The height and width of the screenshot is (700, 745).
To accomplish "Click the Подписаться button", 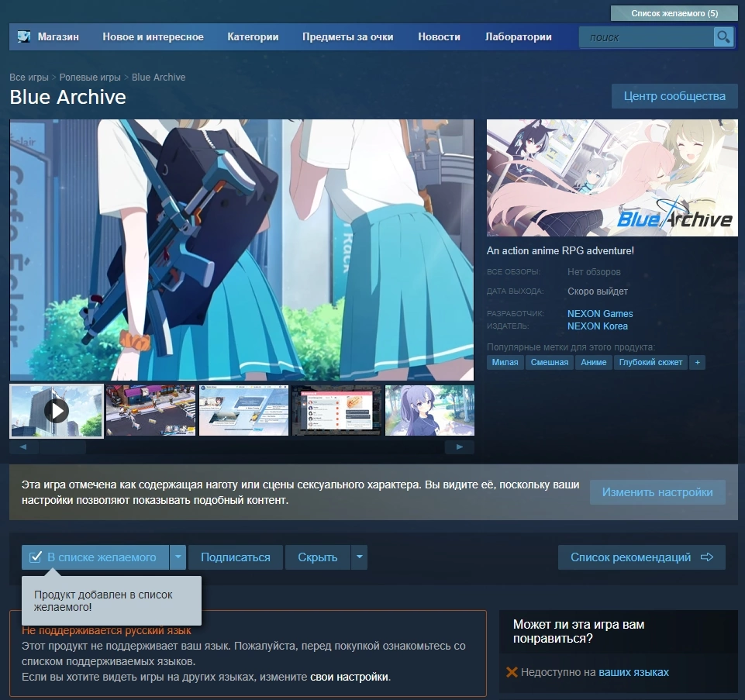I will 235,557.
